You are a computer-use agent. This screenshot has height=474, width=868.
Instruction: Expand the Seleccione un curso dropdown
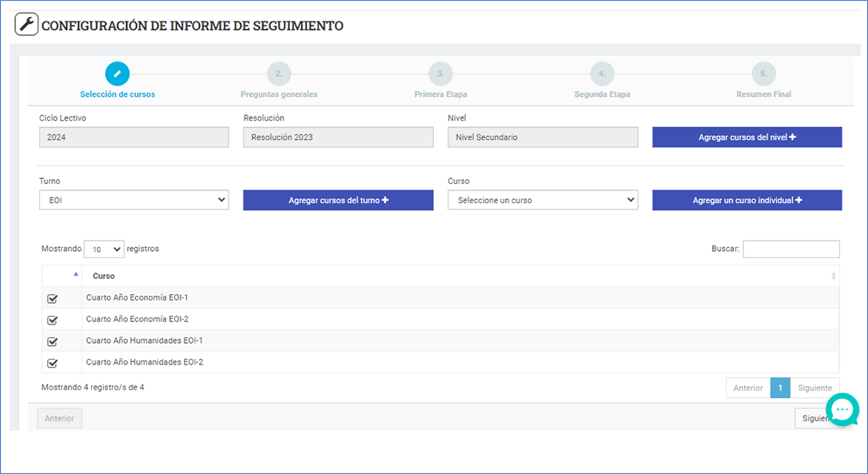(x=542, y=200)
